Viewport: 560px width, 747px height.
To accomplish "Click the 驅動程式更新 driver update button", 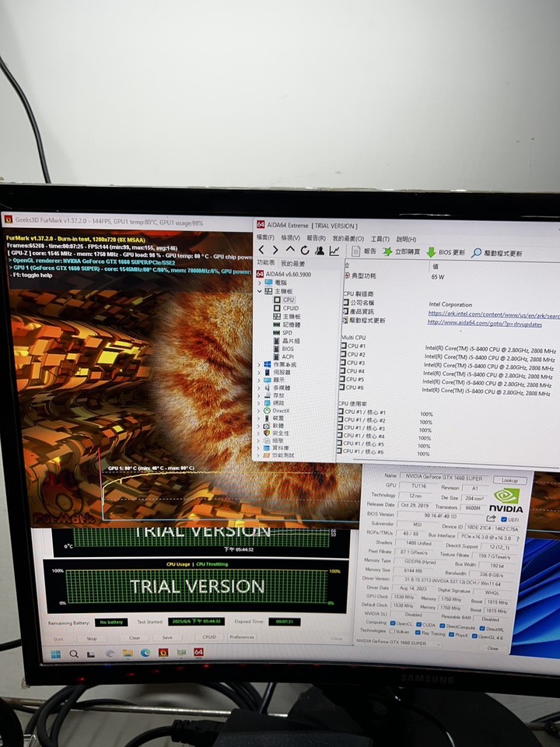I will 497,253.
